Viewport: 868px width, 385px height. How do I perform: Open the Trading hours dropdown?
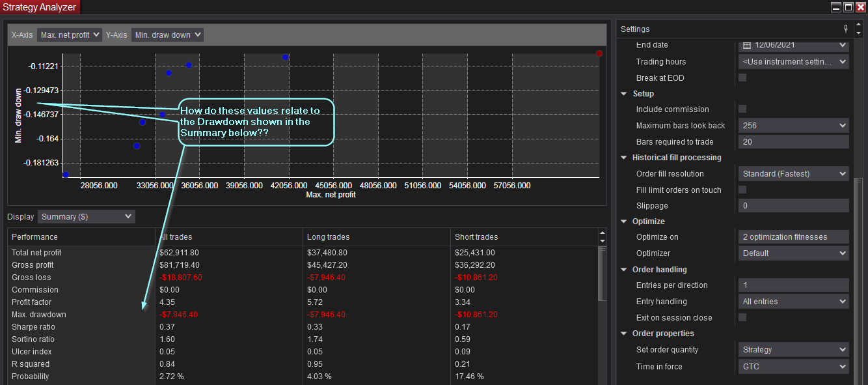793,61
